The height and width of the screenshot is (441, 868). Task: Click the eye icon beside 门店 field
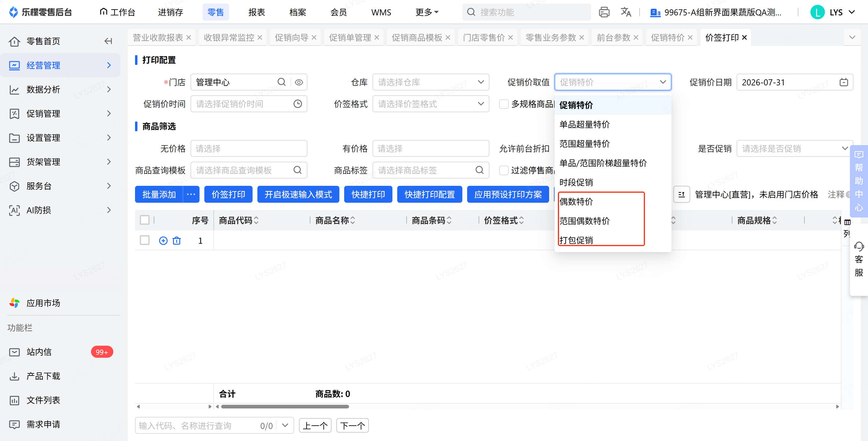point(299,82)
